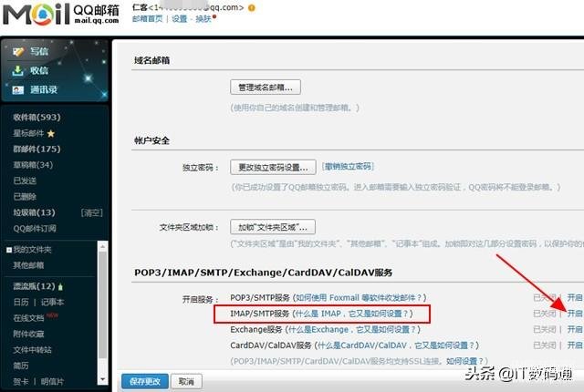Image resolution: width=584 pixels, height=392 pixels.
Task: Open the 收件箱(593) inbox folder
Action: pos(36,118)
